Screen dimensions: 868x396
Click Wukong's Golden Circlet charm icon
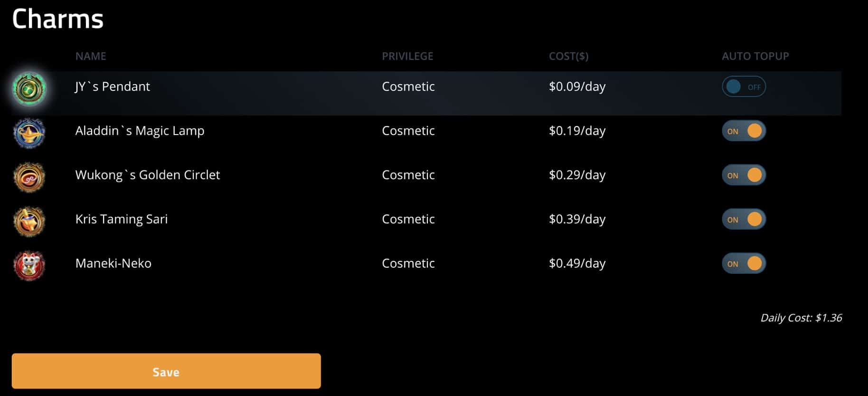click(x=29, y=177)
